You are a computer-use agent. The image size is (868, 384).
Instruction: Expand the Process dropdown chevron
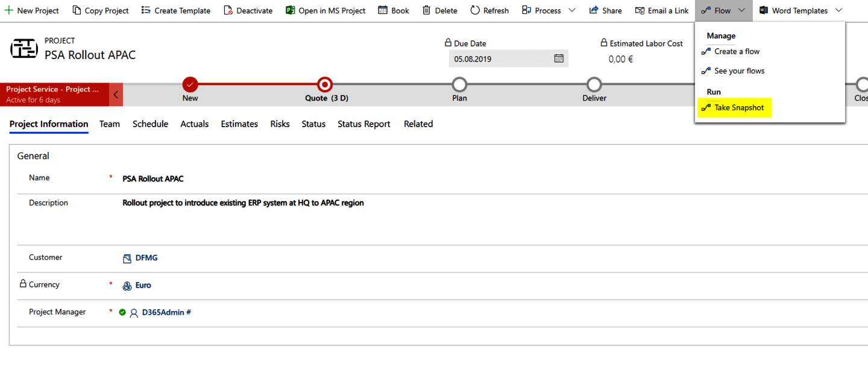pyautogui.click(x=572, y=10)
